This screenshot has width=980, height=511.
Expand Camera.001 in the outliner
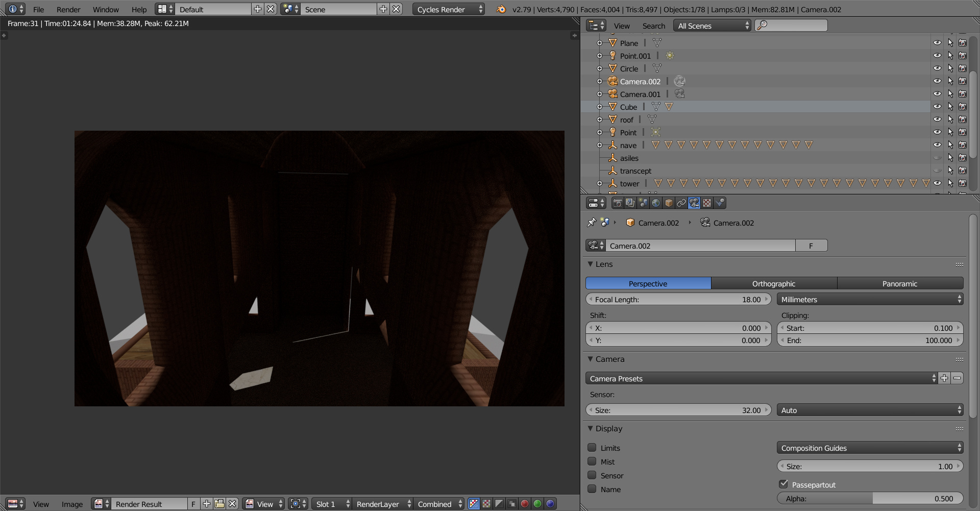tap(600, 94)
